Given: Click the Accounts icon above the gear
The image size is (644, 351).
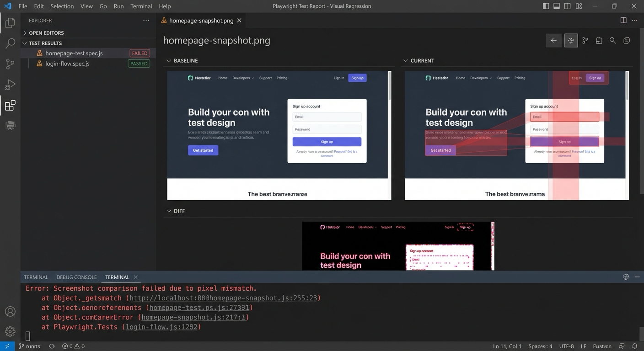Looking at the screenshot, I should [x=10, y=311].
